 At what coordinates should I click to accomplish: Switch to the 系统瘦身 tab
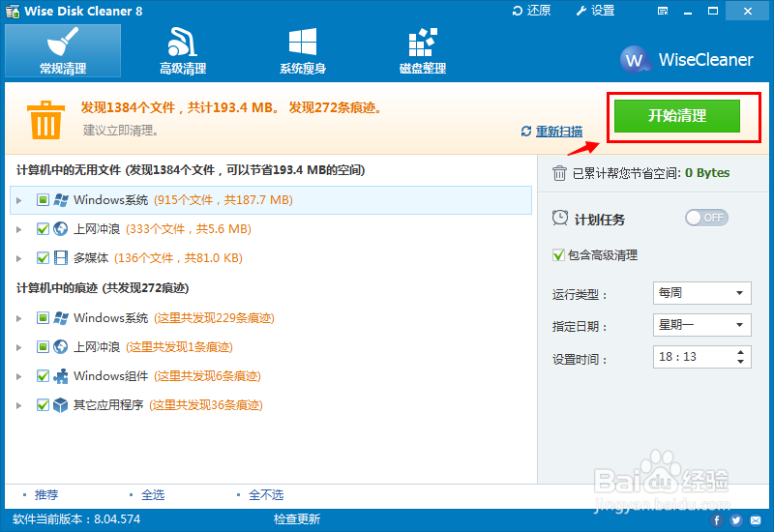coord(303,51)
